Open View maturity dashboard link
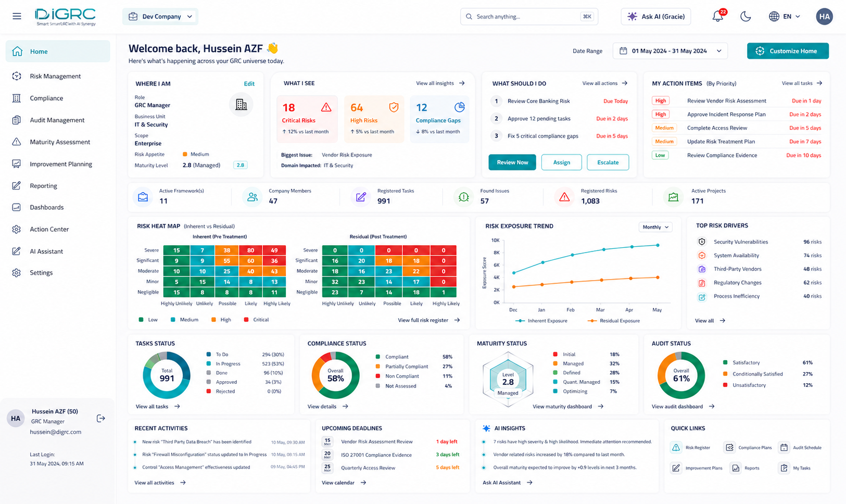This screenshot has height=504, width=846. (568, 407)
